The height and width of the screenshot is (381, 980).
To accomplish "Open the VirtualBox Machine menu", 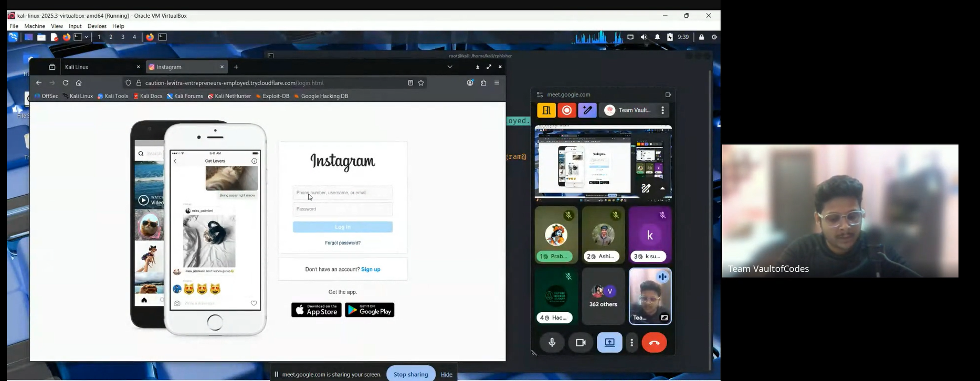I will pos(35,26).
